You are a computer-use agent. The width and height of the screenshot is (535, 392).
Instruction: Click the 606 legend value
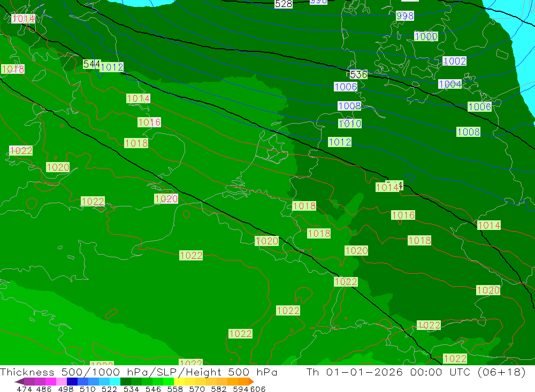coord(258,389)
